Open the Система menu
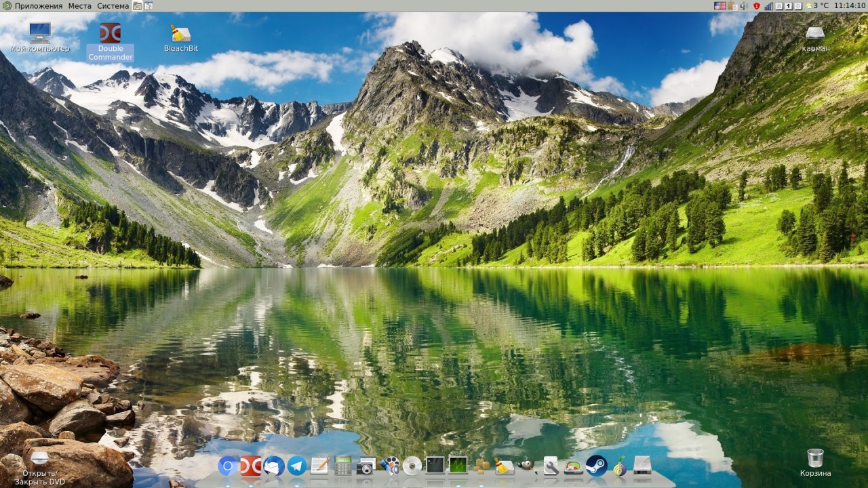The image size is (868, 488). [113, 5]
